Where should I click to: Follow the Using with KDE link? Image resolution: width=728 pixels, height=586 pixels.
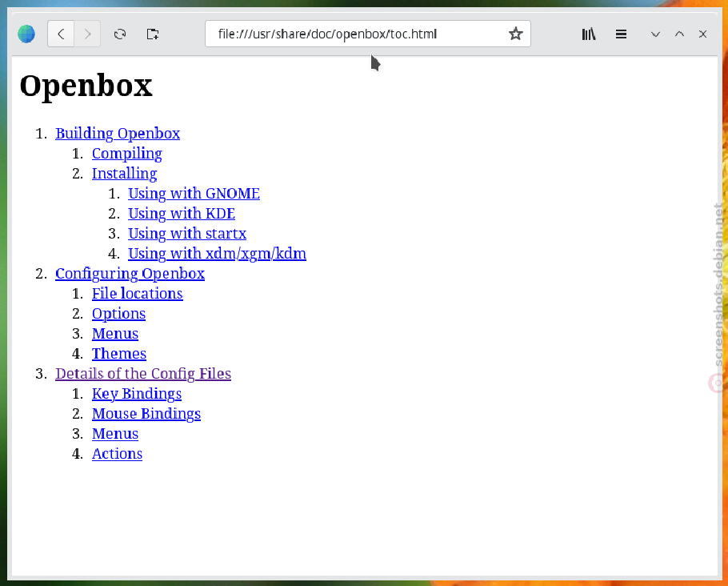182,213
